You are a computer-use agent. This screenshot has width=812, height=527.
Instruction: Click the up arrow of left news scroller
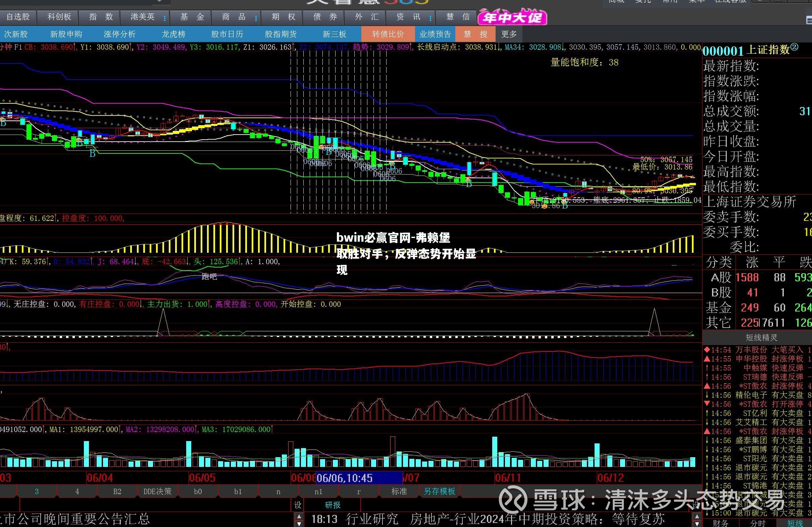(299, 516)
